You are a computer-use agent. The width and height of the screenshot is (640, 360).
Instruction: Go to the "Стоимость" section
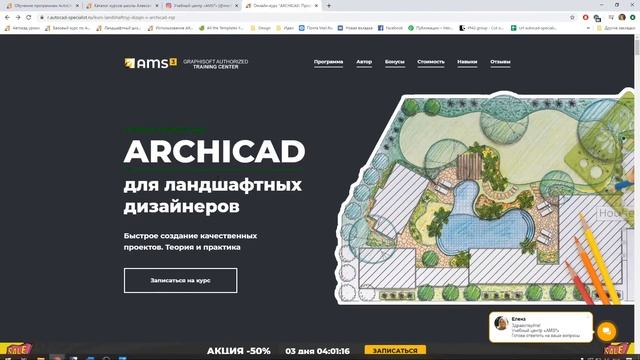coord(431,62)
